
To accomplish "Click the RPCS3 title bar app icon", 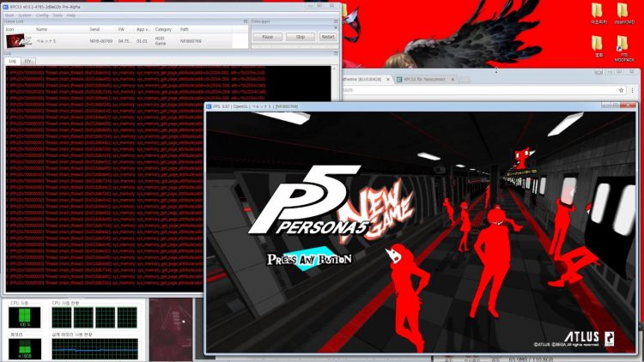I will pyautogui.click(x=5, y=4).
